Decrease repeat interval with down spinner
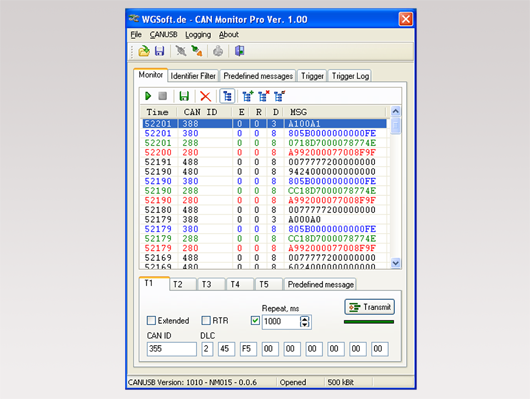Viewport: 530px width, 399px height. point(305,325)
